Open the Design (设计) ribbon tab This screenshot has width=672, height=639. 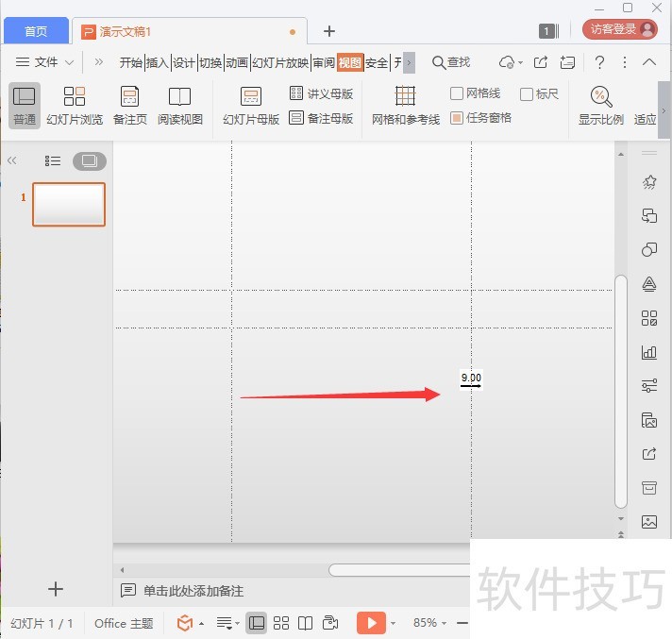click(x=183, y=62)
